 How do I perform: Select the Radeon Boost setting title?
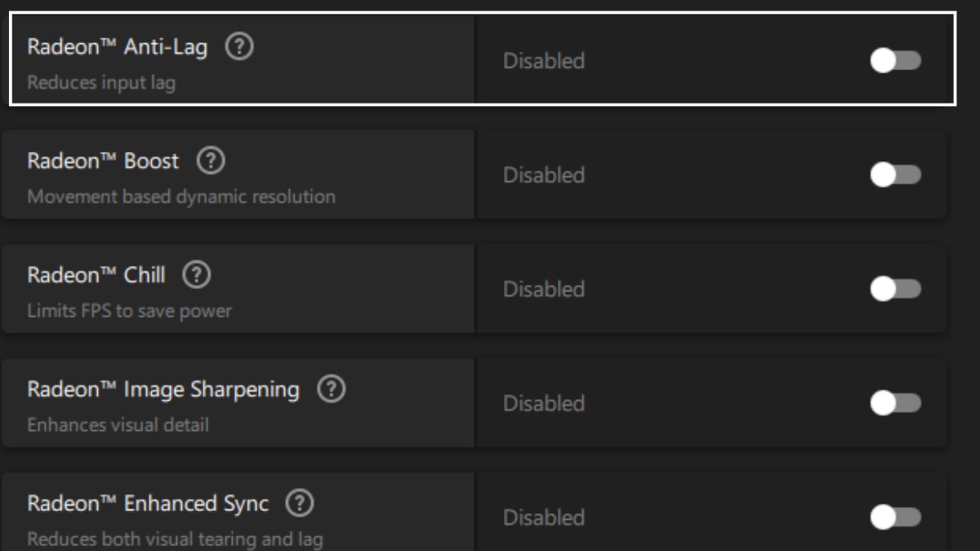tap(103, 161)
